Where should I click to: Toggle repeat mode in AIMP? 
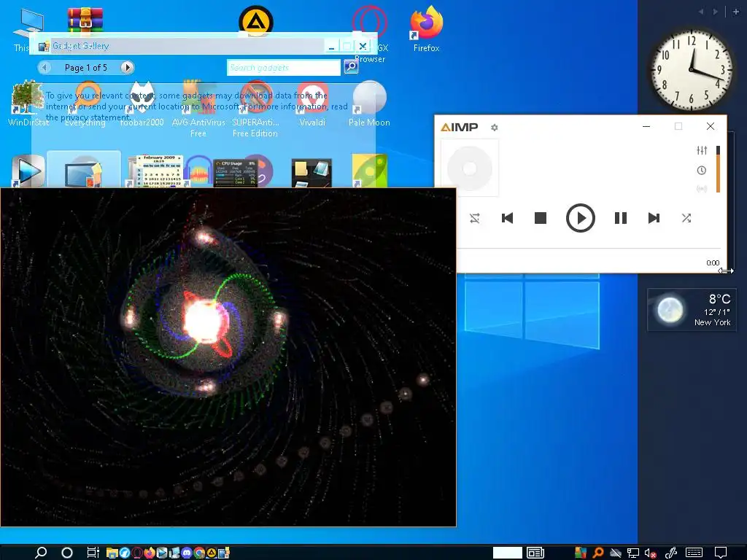[475, 218]
